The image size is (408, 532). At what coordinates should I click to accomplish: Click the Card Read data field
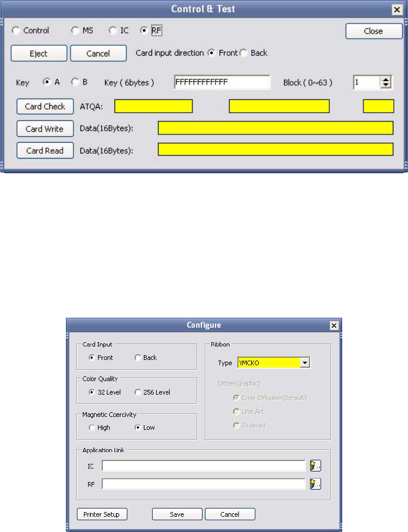(276, 150)
